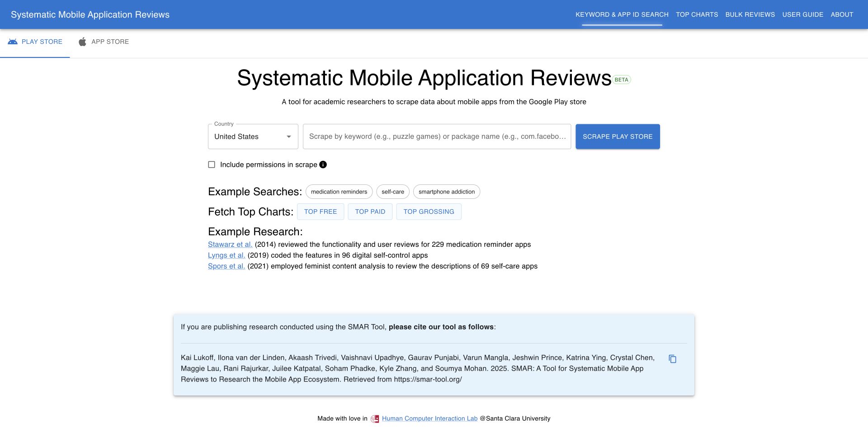Fetch the Top Grossing chart

click(429, 212)
